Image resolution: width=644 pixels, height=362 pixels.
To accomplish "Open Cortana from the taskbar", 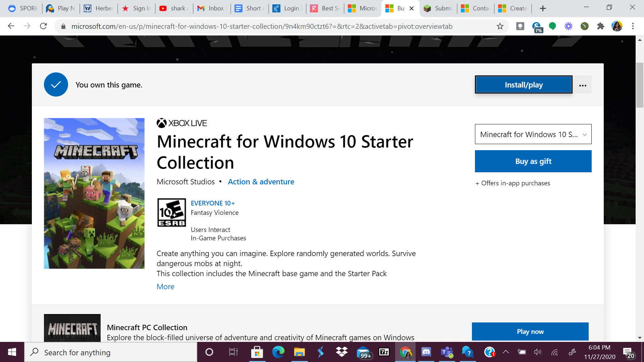I will (209, 352).
